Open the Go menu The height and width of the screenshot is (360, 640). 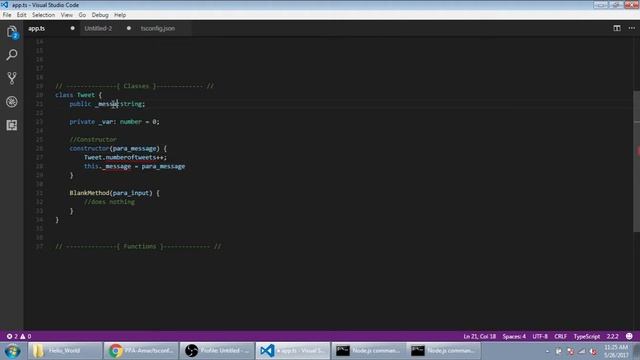[82, 15]
